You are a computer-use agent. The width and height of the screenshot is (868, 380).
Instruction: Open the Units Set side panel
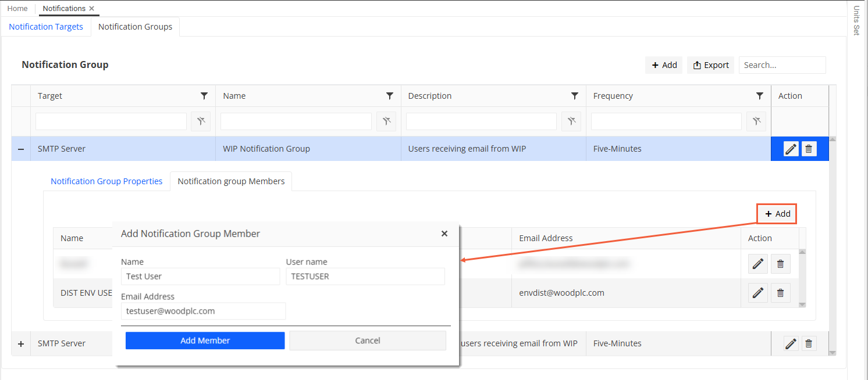[x=856, y=20]
